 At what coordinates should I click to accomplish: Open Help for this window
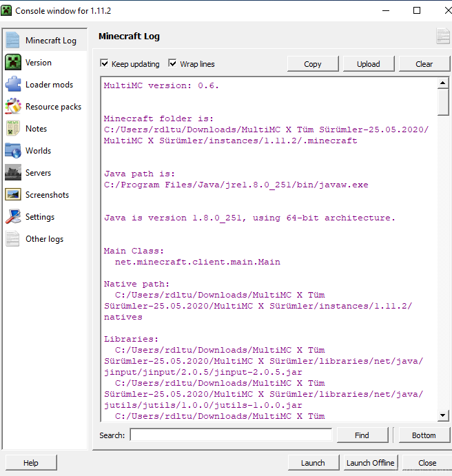coord(31,463)
